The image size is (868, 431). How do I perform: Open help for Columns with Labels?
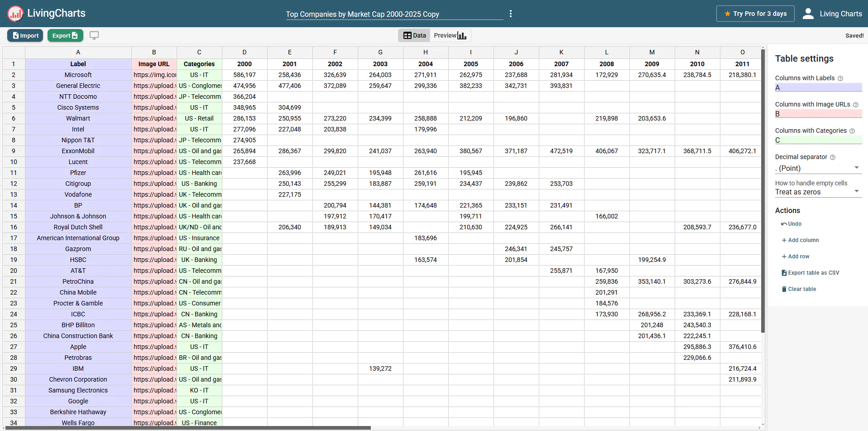[840, 78]
